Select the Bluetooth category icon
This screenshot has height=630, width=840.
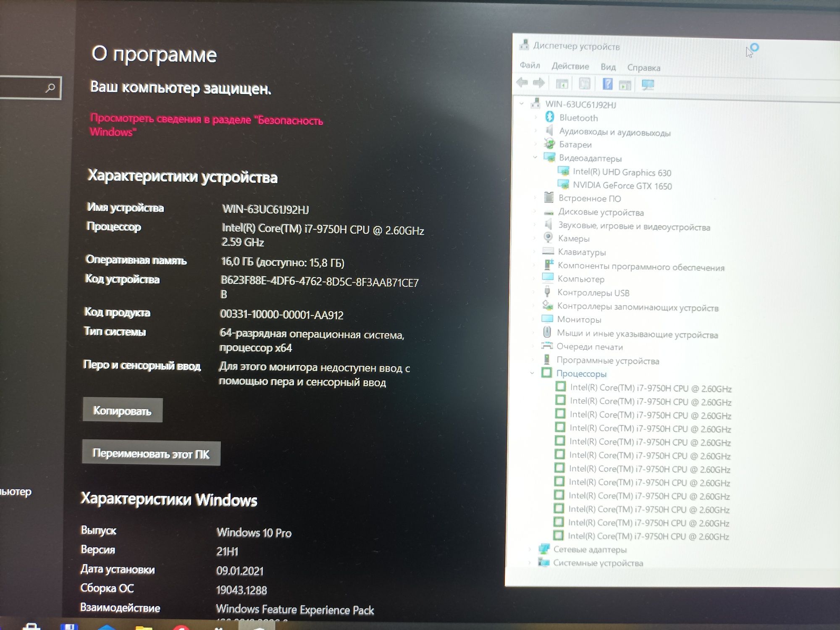549,117
